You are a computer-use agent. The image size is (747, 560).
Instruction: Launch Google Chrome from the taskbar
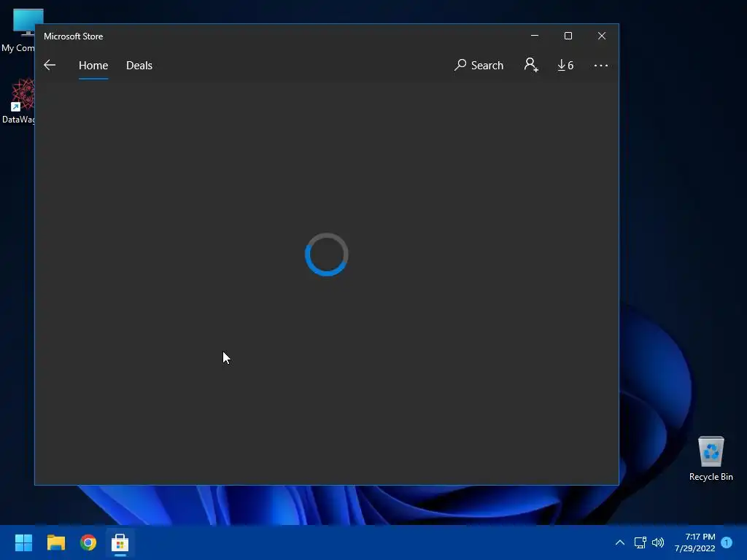tap(88, 542)
